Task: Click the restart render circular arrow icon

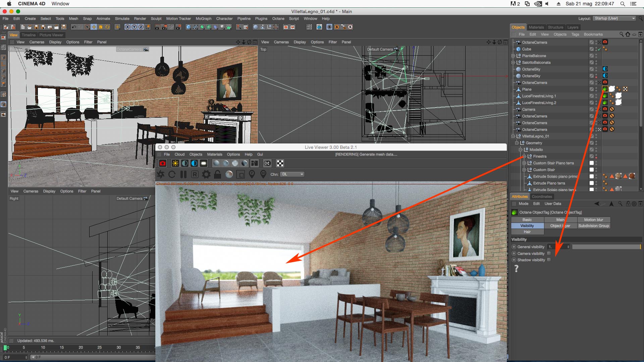Action: pos(172,174)
